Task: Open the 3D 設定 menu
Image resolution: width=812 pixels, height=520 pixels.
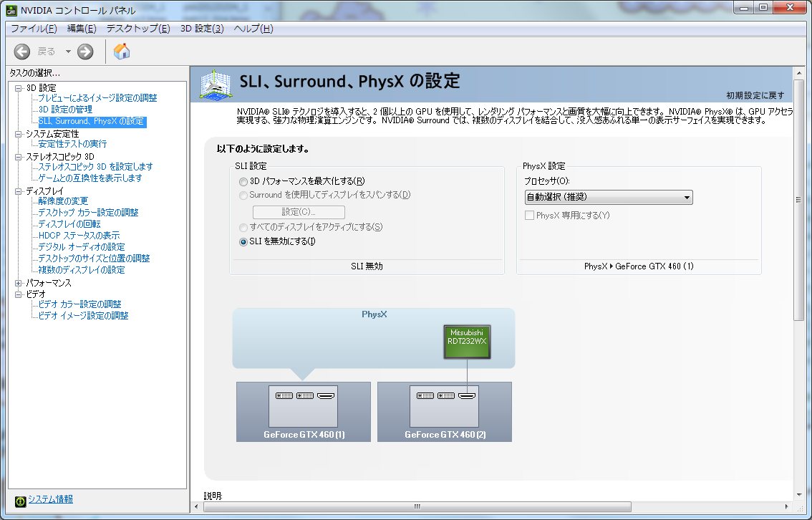Action: pyautogui.click(x=202, y=29)
